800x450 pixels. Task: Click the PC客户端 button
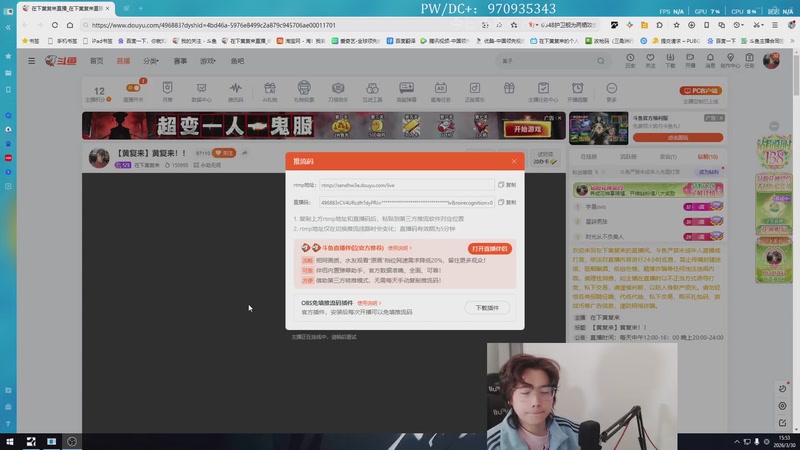coord(701,90)
